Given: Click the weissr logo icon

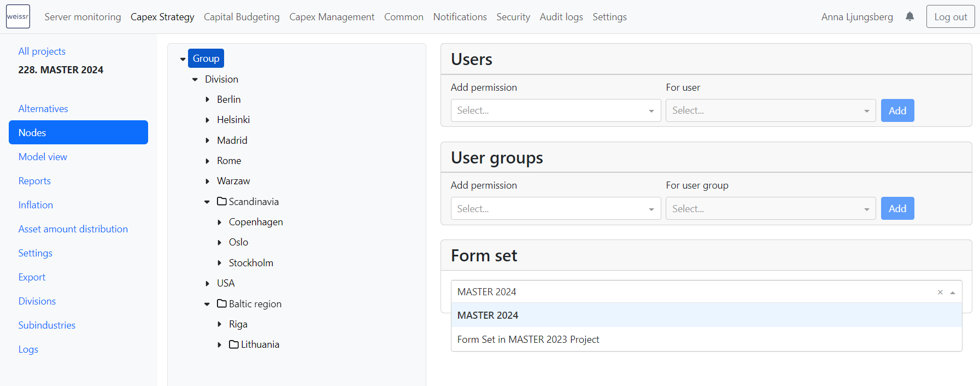Looking at the screenshot, I should pos(18,16).
